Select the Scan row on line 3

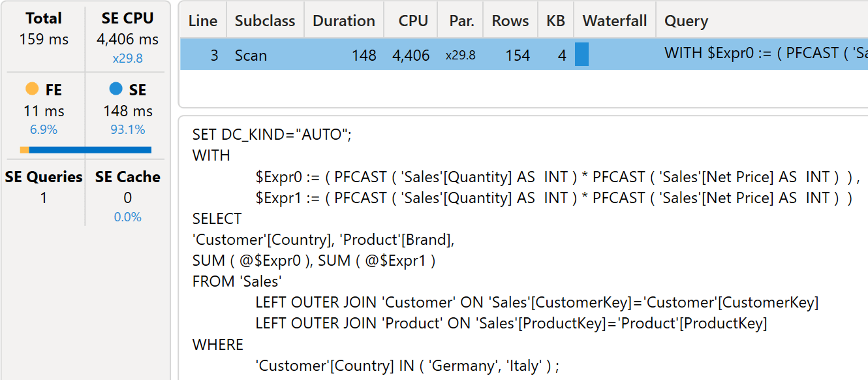[524, 54]
